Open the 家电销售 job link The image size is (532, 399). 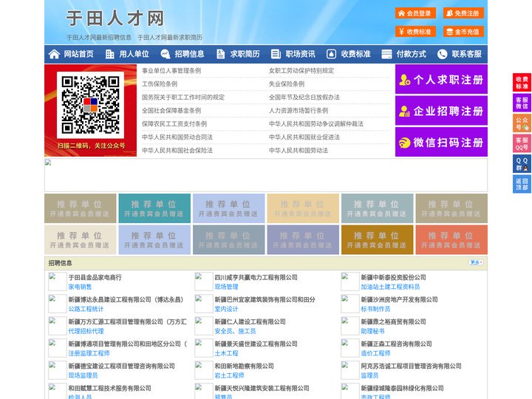80,287
